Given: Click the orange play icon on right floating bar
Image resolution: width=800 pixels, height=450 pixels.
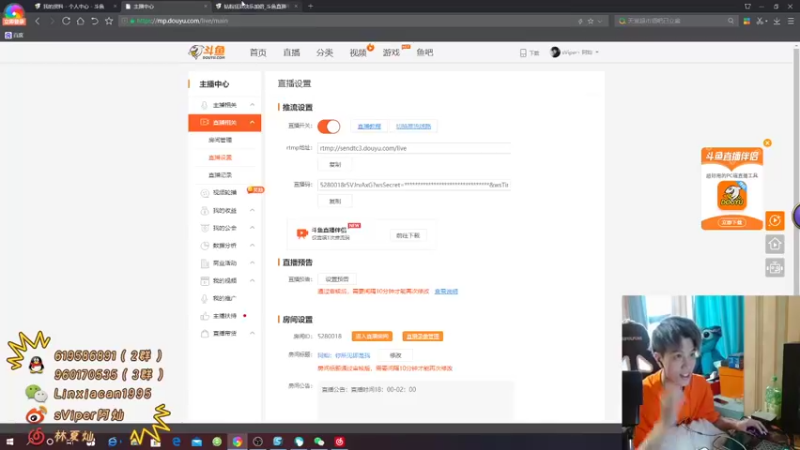Looking at the screenshot, I should click(x=774, y=220).
